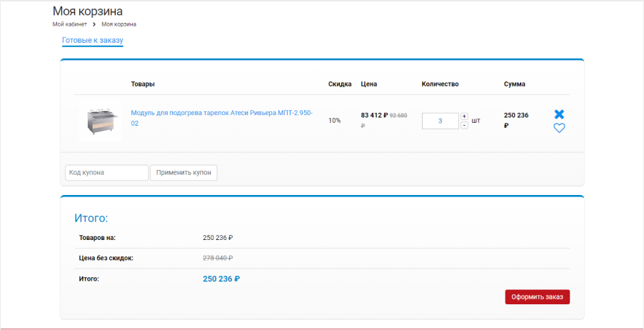This screenshot has height=330, width=644.
Task: Add the product to wishlist via heart icon
Action: 559,129
